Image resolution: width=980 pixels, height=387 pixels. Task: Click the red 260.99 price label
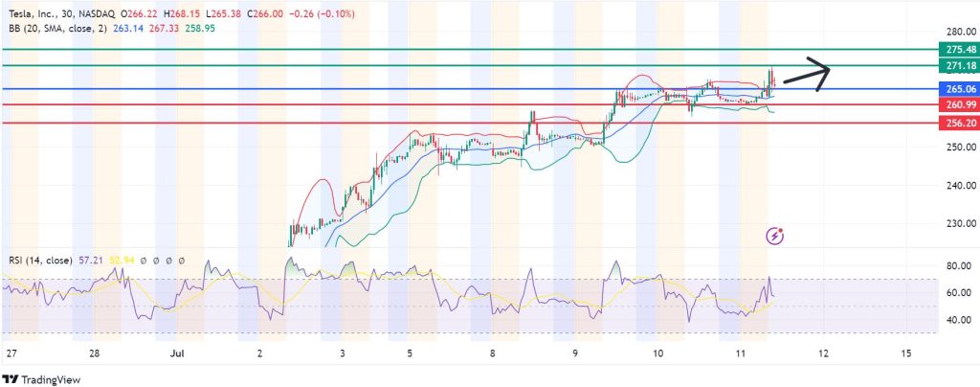[x=959, y=104]
